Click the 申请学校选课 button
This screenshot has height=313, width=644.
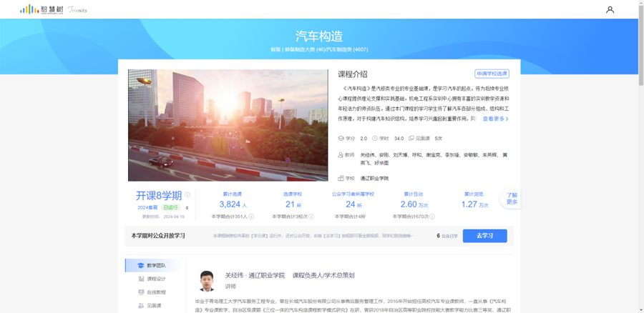pyautogui.click(x=492, y=74)
